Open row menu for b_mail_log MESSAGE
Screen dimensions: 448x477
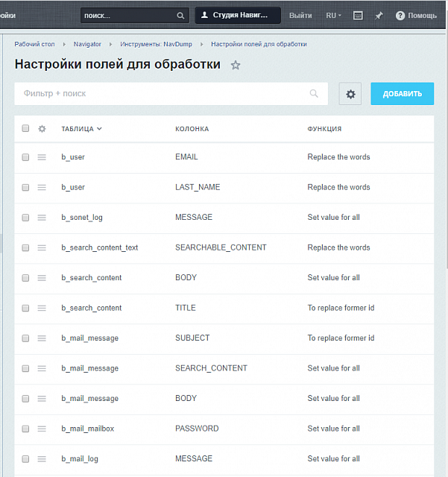pyautogui.click(x=42, y=459)
